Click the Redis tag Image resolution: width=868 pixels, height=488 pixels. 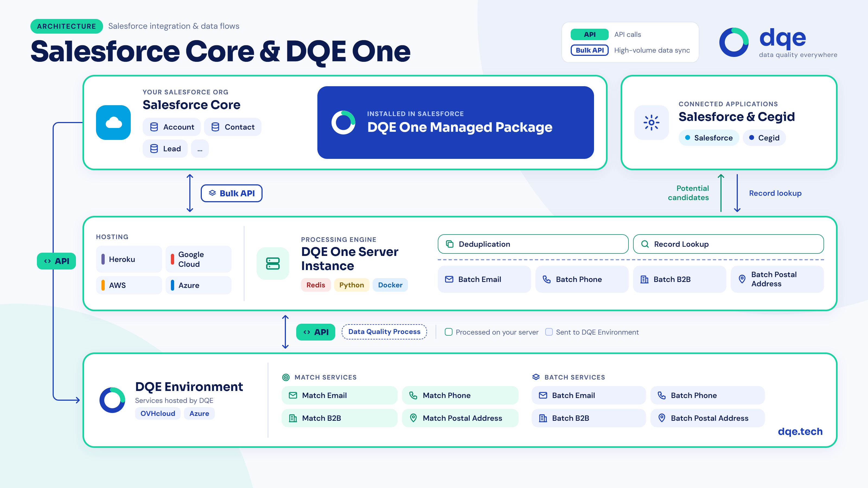[316, 285]
